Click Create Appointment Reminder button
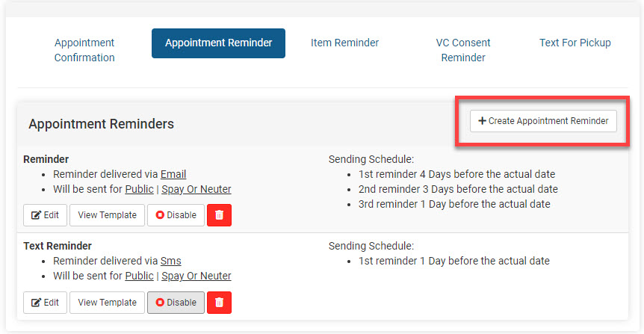 (543, 121)
